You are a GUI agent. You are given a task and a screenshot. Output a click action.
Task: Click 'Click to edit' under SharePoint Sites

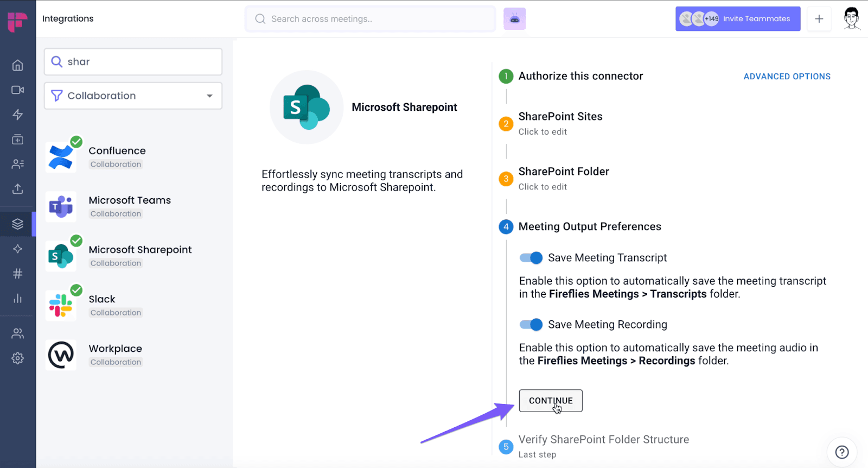(x=542, y=131)
